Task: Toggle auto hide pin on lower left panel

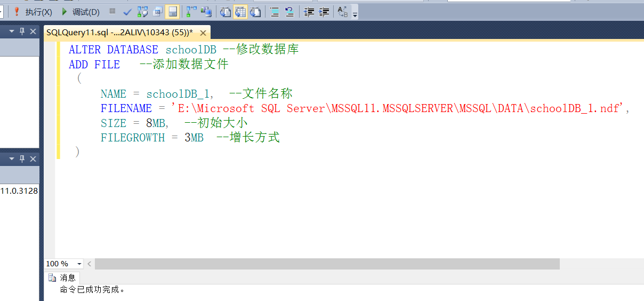Action: (22, 159)
